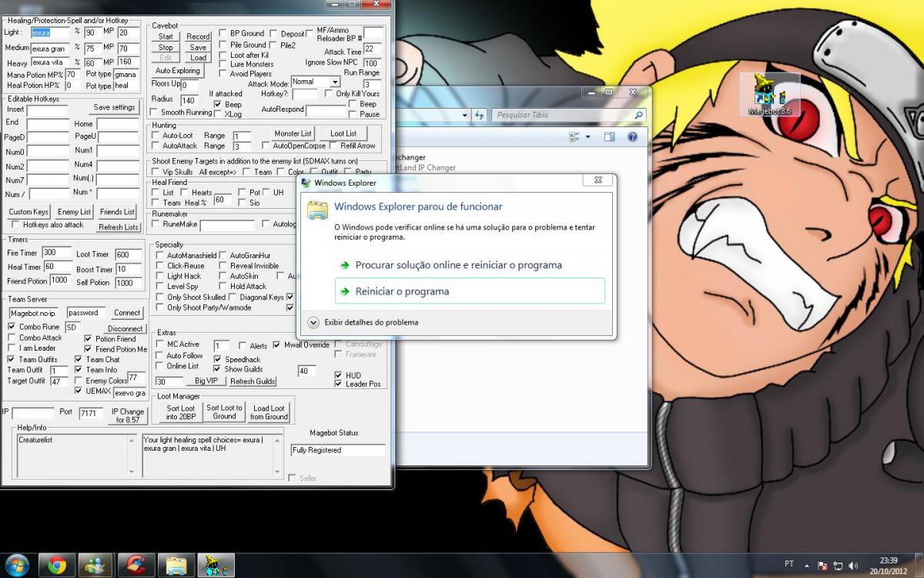The height and width of the screenshot is (578, 924).
Task: Open the Monster List
Action: 293,133
